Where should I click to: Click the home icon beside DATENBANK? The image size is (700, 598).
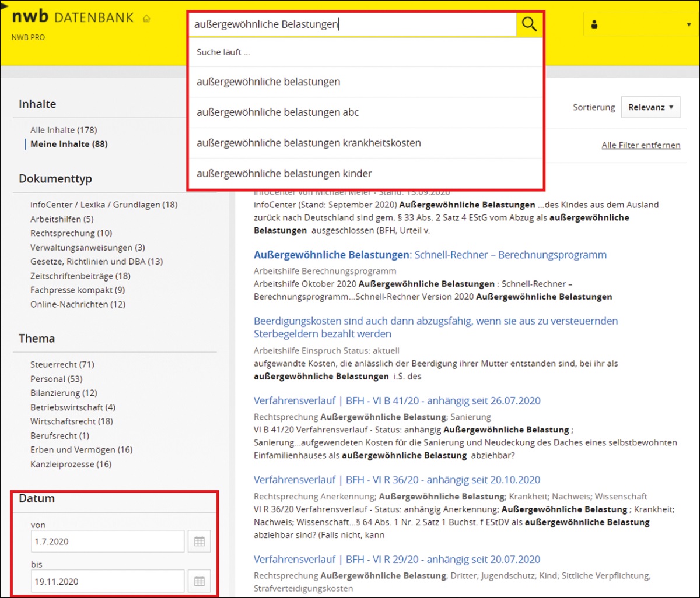(146, 19)
